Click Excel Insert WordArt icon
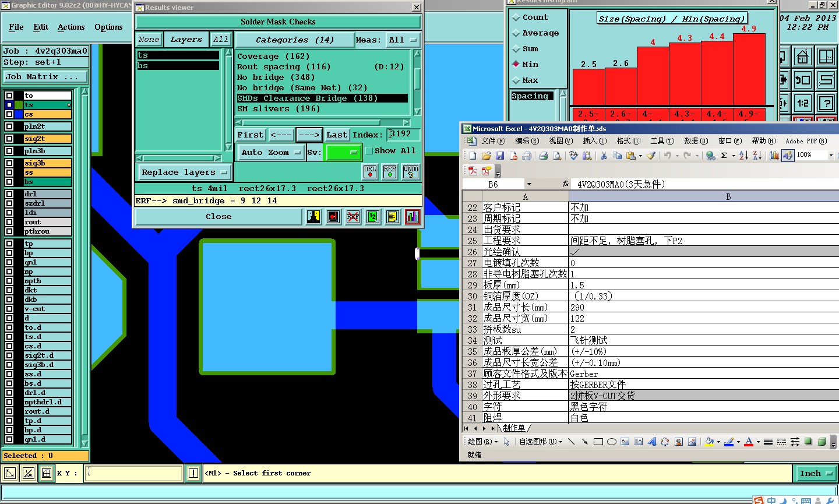The width and height of the screenshot is (839, 504). [651, 442]
